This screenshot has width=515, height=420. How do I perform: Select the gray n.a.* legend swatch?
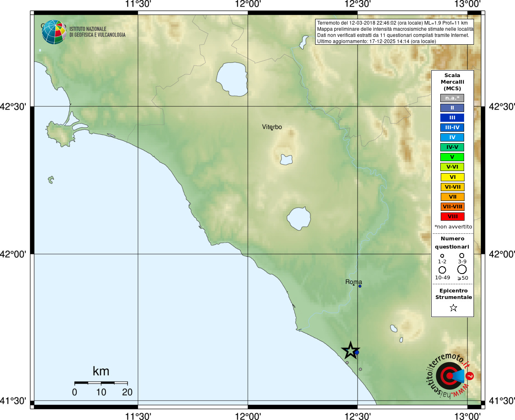point(452,98)
